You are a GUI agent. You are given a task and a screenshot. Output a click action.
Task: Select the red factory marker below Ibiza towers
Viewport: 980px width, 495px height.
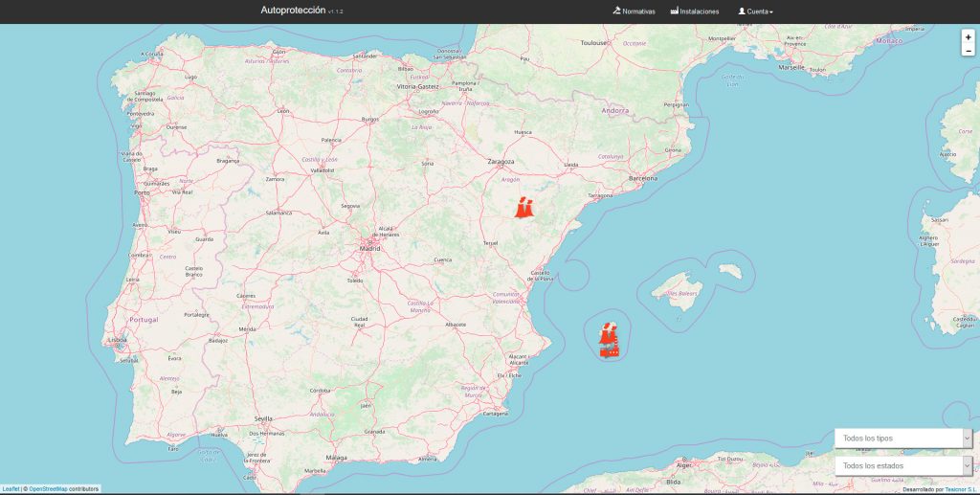tap(610, 350)
